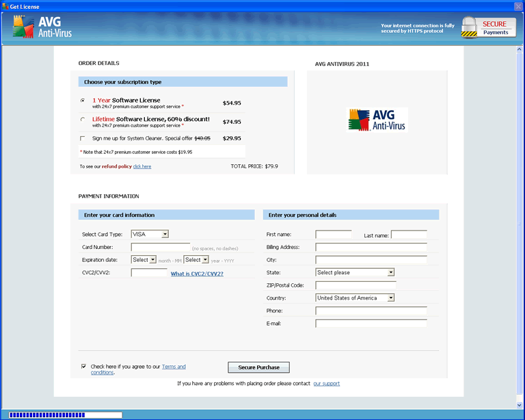Open the Country dropdown
This screenshot has height=420, width=525.
coord(355,298)
